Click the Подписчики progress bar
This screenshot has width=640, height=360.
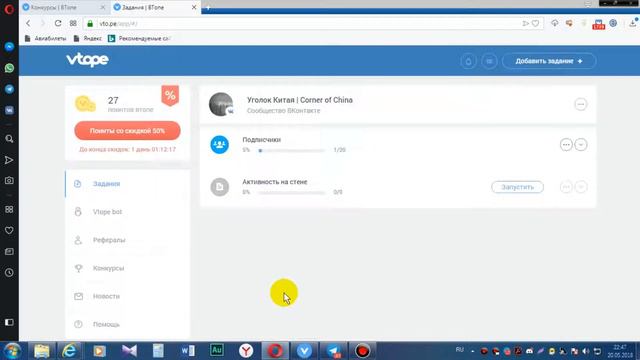pyautogui.click(x=292, y=150)
